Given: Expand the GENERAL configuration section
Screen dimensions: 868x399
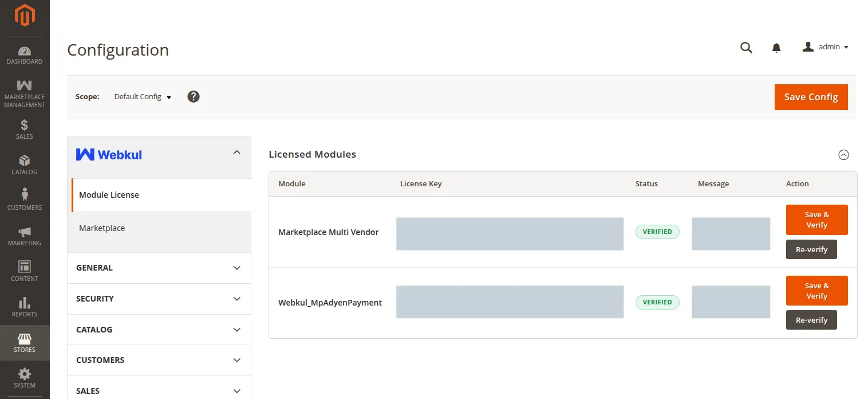Looking at the screenshot, I should point(159,268).
